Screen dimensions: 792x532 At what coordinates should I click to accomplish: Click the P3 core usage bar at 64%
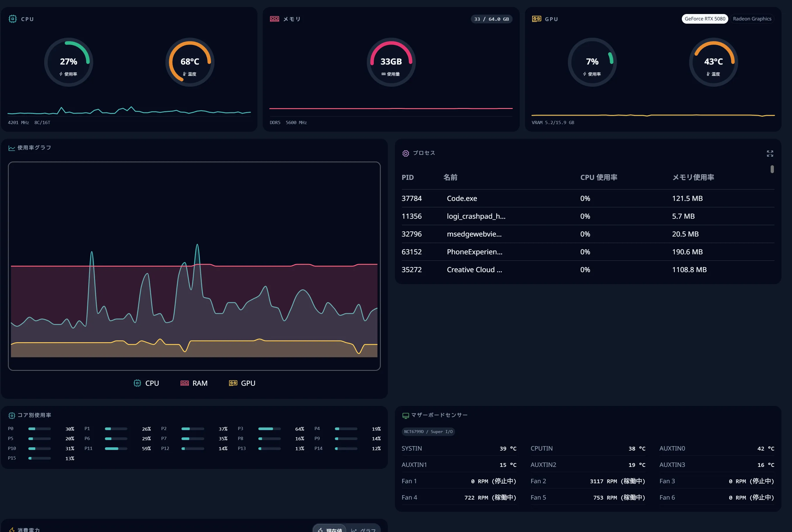[x=269, y=429]
